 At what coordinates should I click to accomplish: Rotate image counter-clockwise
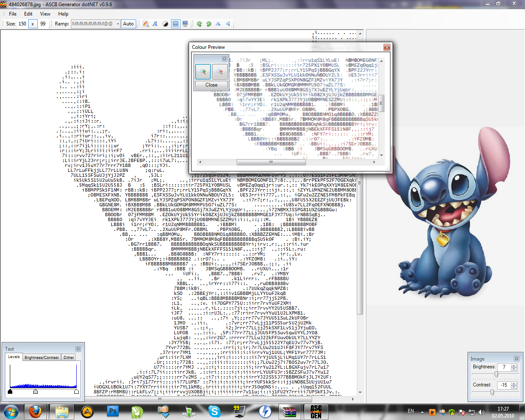click(x=199, y=24)
